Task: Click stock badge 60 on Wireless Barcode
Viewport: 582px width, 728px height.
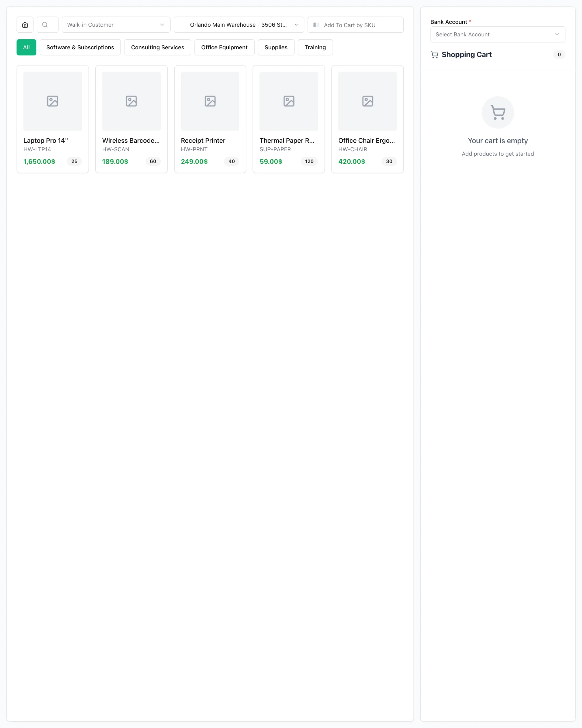Action: click(x=153, y=162)
